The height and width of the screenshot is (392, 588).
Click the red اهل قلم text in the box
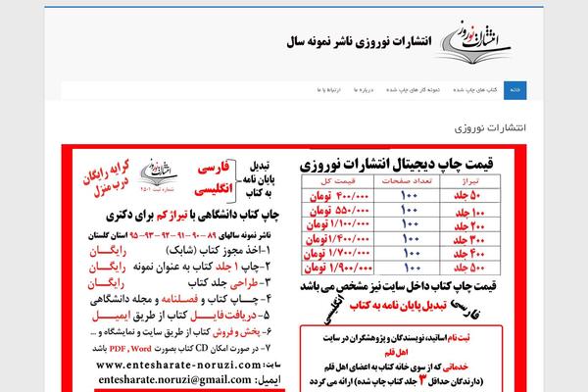point(396,353)
